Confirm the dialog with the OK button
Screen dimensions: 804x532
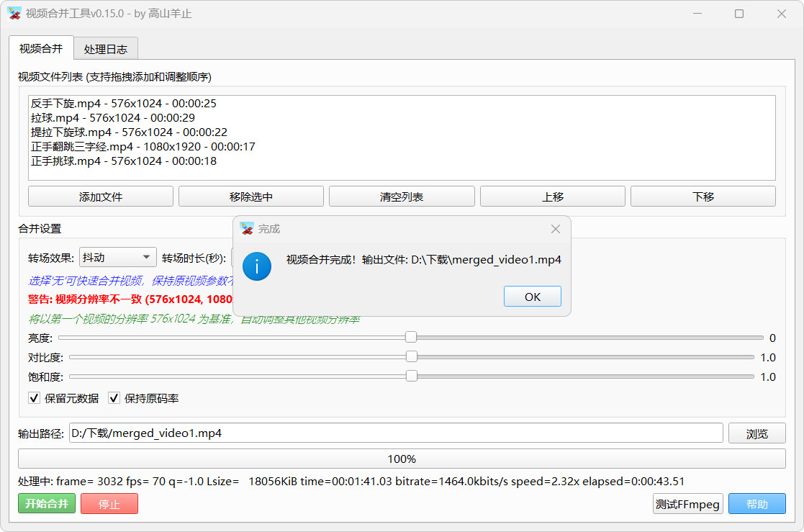532,297
